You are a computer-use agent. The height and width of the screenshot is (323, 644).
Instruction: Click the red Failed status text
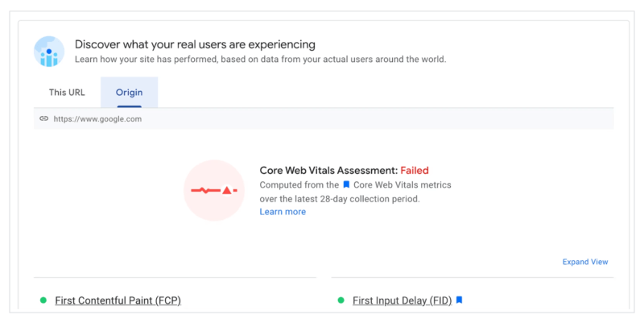pos(415,171)
